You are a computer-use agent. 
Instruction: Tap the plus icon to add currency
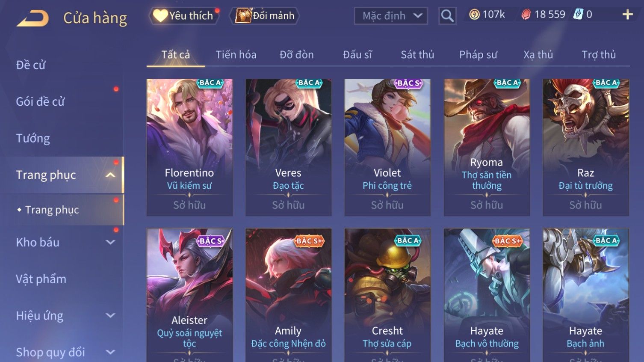[627, 15]
